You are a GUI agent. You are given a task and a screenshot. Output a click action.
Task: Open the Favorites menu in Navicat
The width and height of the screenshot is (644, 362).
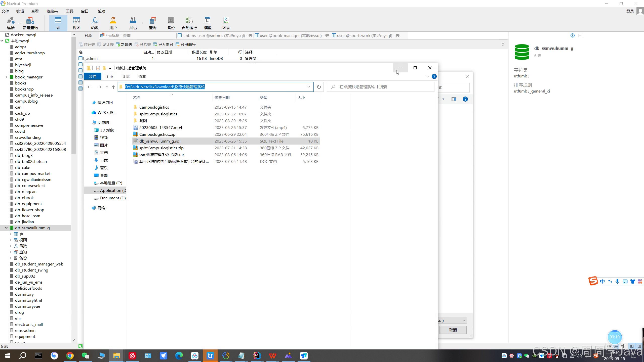[x=52, y=11]
